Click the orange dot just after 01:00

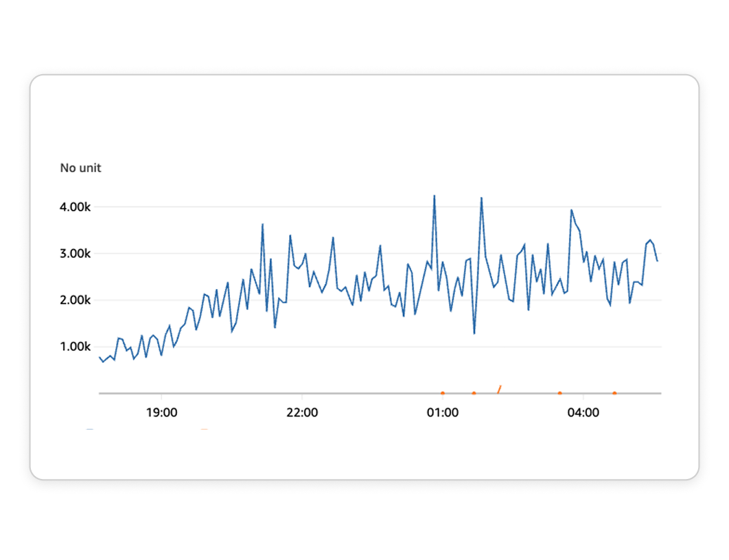474,393
